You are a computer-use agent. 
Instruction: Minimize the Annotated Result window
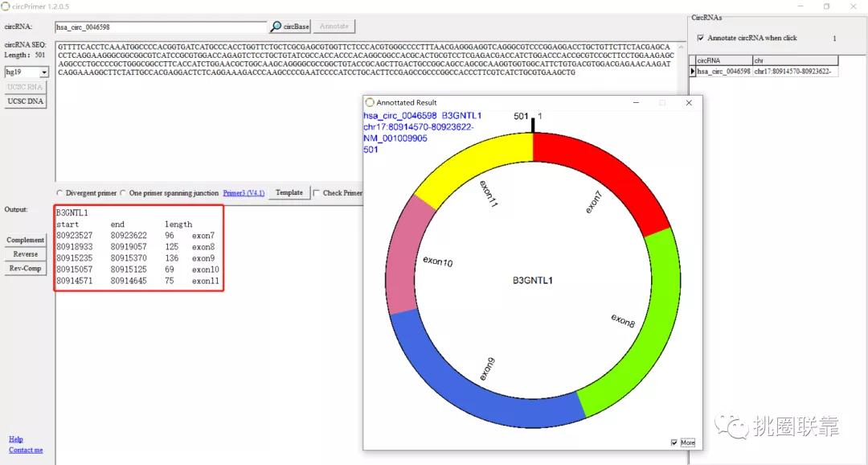coord(637,103)
